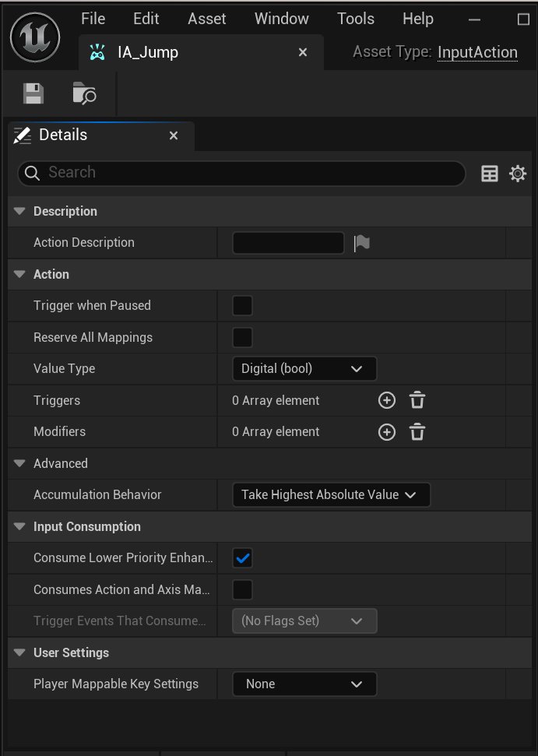This screenshot has height=756, width=538.
Task: Uncheck Consume Lower Priority Enhanced Input checkbox
Action: [x=242, y=557]
